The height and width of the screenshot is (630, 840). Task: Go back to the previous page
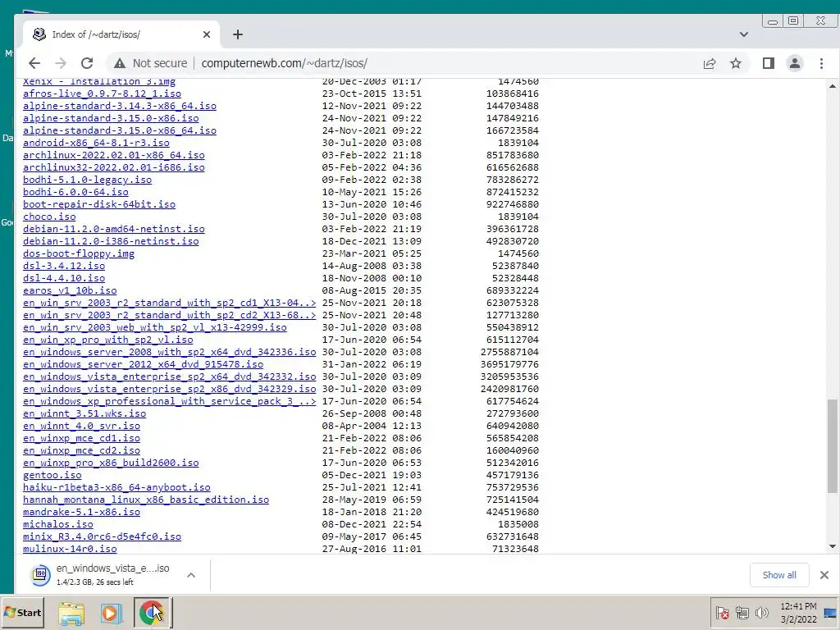[x=34, y=63]
